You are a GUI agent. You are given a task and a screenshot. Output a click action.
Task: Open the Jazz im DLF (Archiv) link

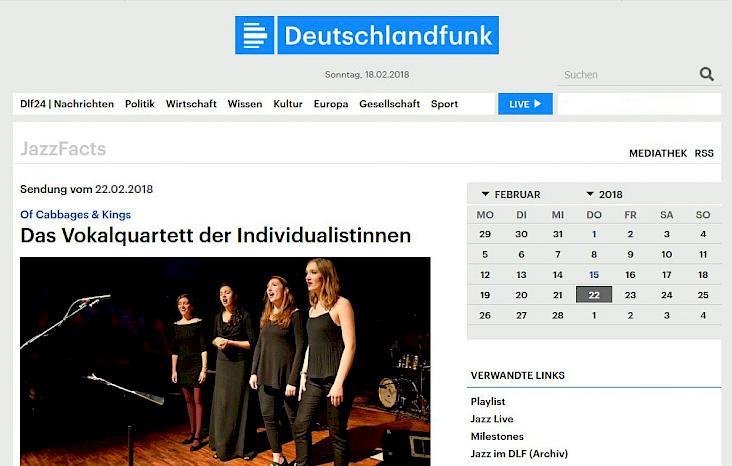[x=519, y=453]
